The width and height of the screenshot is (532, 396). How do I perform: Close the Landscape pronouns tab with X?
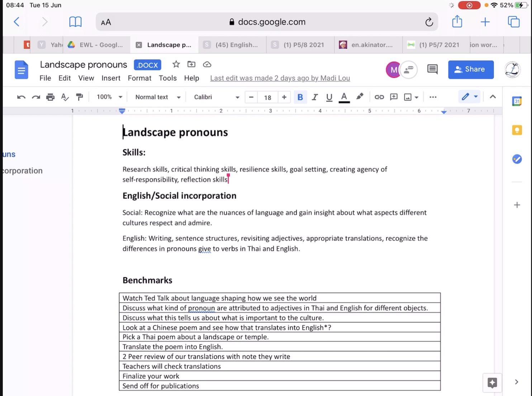tap(139, 45)
